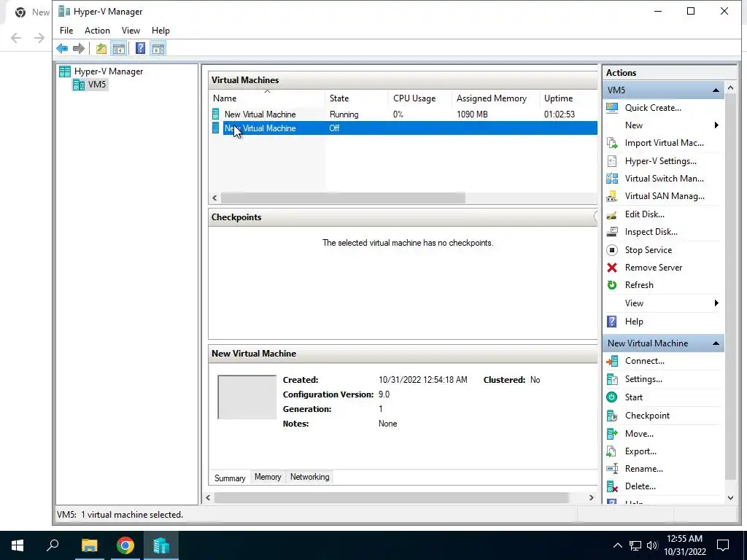The image size is (747, 560).
Task: Open Virtual Switch Manager action
Action: 664,179
